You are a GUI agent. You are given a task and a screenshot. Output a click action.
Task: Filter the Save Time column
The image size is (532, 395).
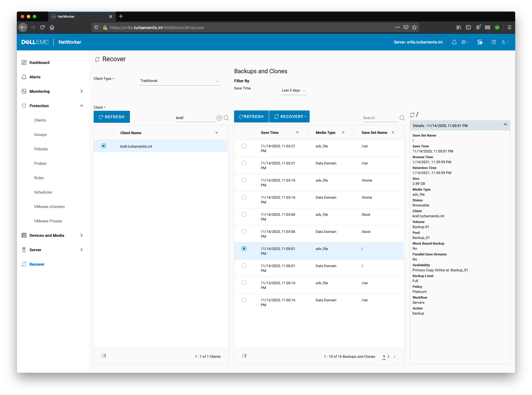coord(297,133)
